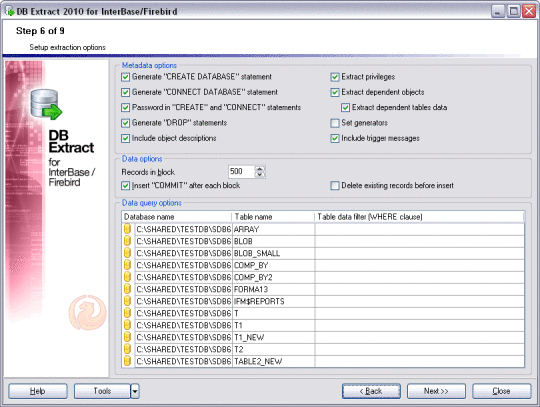Image resolution: width=540 pixels, height=407 pixels.
Task: Click database icon in COMP_BY2 row
Action: (127, 277)
